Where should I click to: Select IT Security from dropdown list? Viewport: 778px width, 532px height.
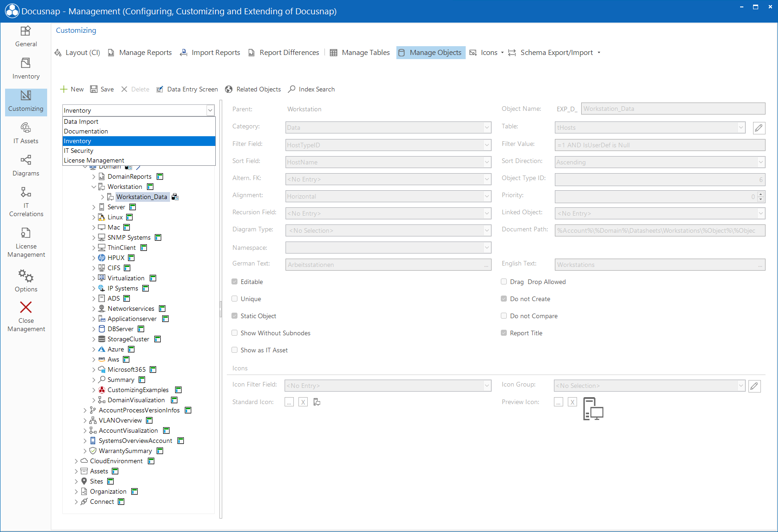(x=139, y=151)
